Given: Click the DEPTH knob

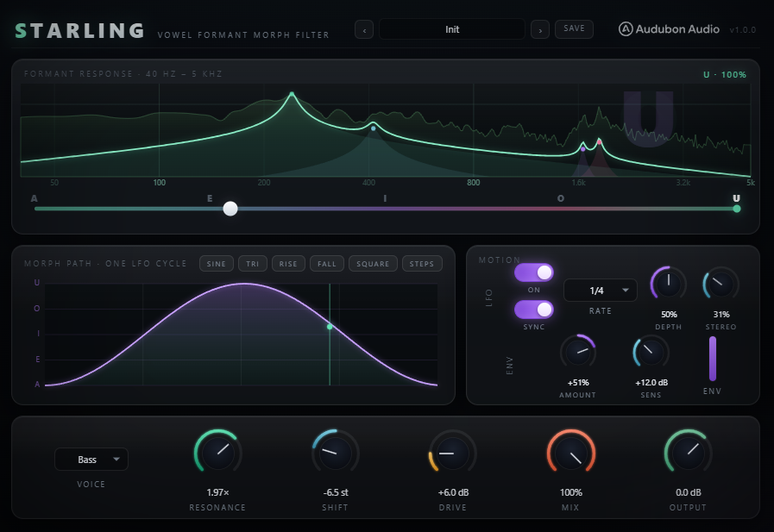Looking at the screenshot, I should (x=669, y=284).
